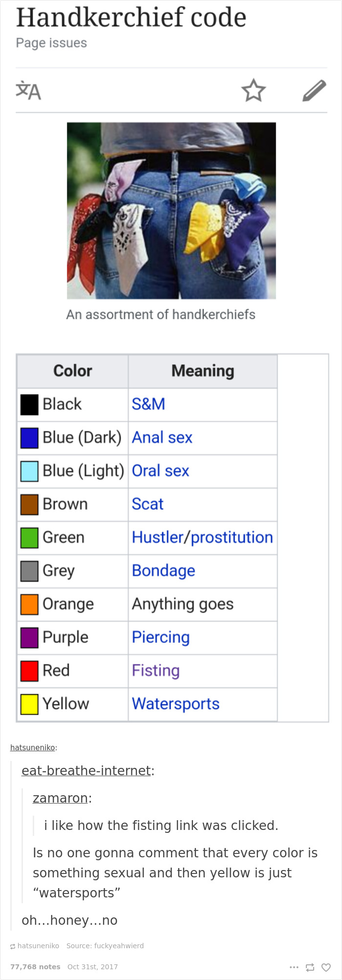Viewport: 342px width, 980px height.
Task: Open zamaron's username link
Action: (x=60, y=798)
